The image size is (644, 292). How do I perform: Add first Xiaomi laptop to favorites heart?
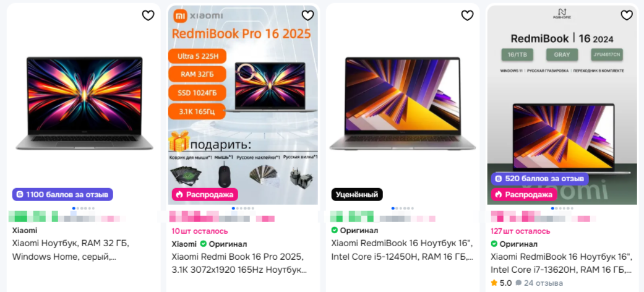(148, 15)
